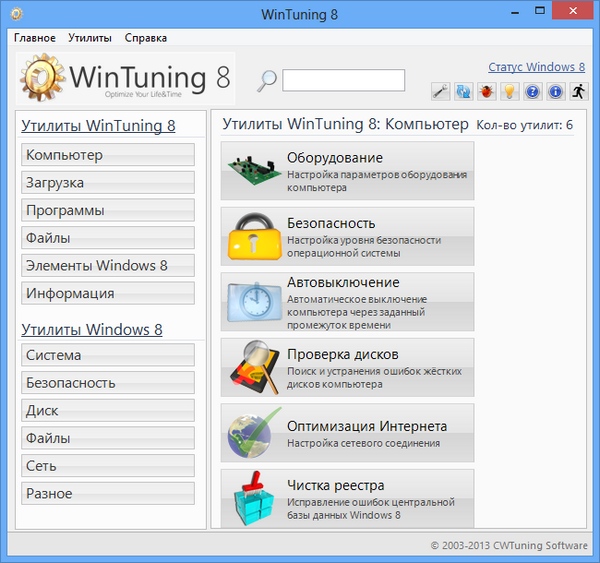This screenshot has height=563, width=600.
Task: Click the Статус Windows 8 link
Action: click(x=536, y=67)
